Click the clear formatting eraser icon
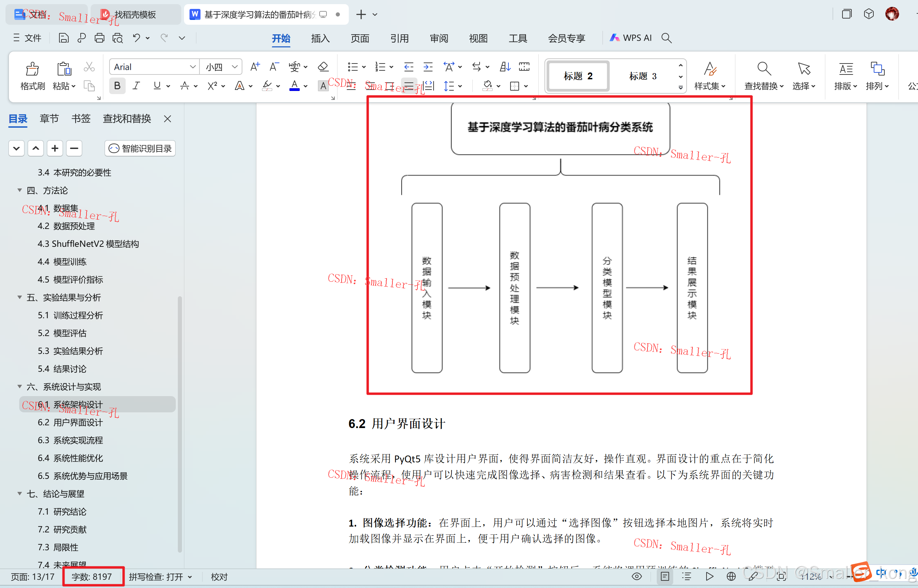The image size is (918, 588). tap(323, 67)
